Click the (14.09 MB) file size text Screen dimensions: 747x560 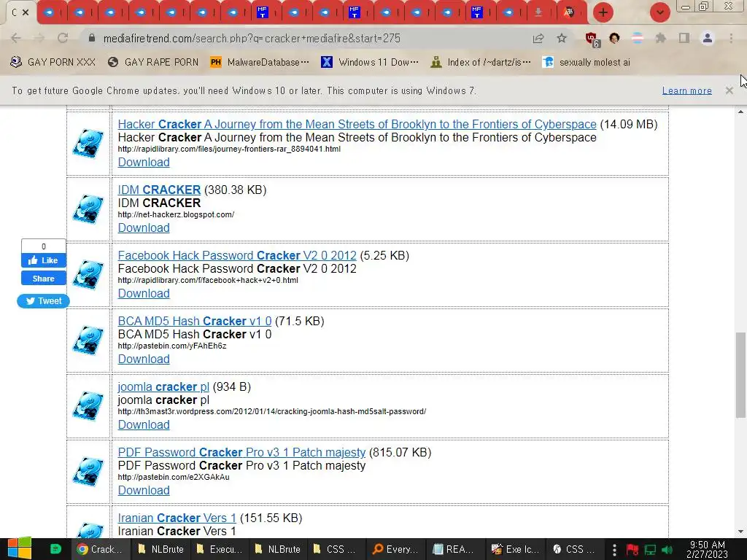(x=629, y=124)
